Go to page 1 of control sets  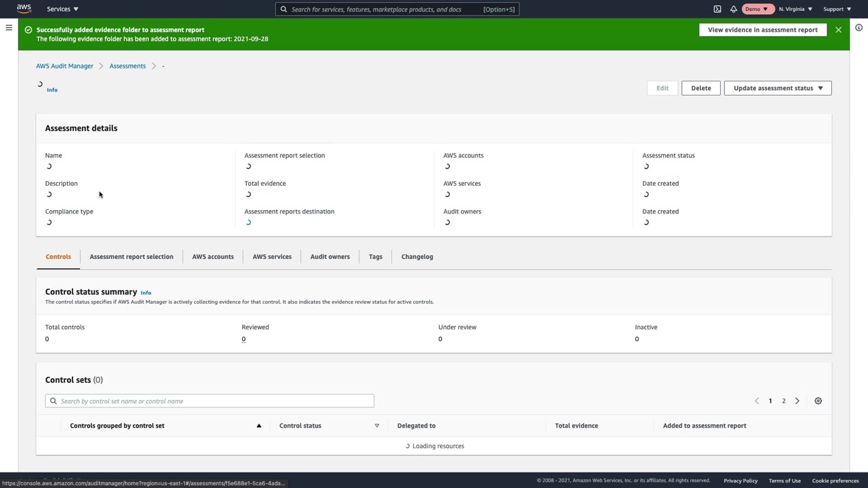point(770,401)
